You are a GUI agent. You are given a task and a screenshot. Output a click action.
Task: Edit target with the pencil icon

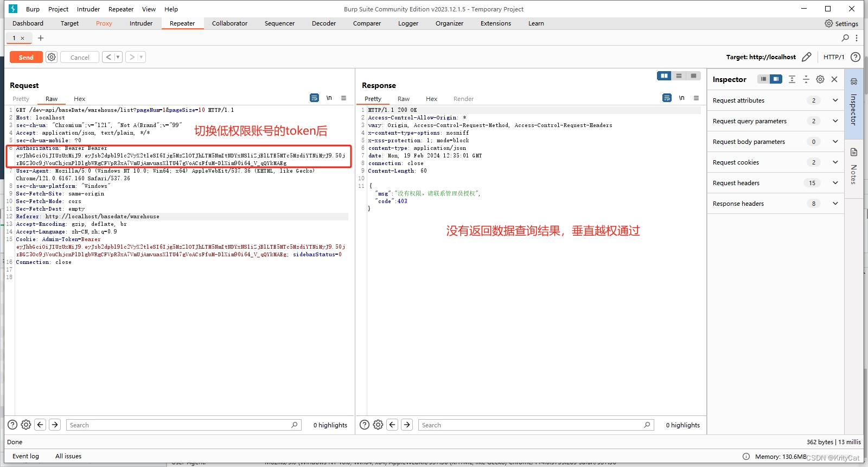click(807, 56)
